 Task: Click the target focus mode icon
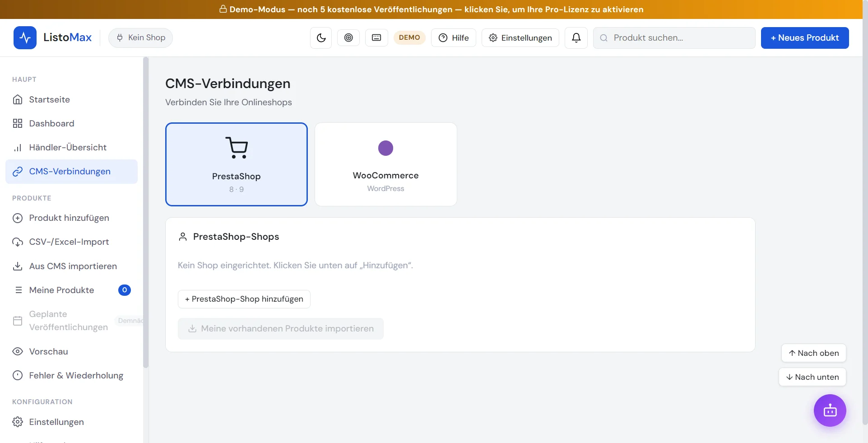click(348, 37)
